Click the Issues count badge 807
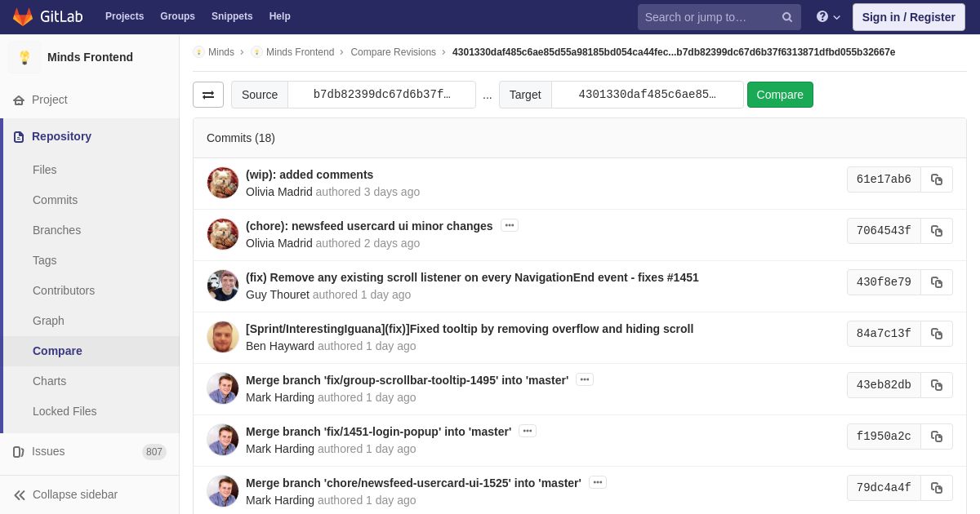The width and height of the screenshot is (980, 514). click(154, 452)
